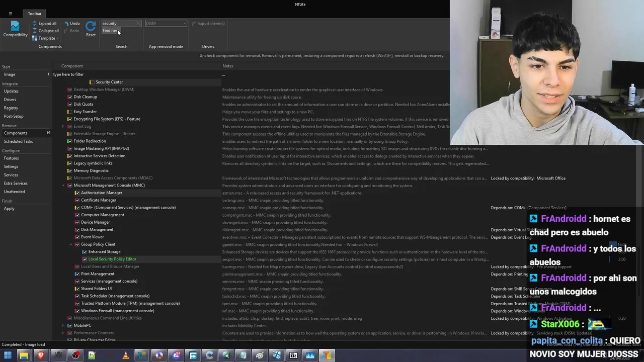Open the Drivers sidebar page
Image resolution: width=644 pixels, height=362 pixels.
(x=10, y=100)
